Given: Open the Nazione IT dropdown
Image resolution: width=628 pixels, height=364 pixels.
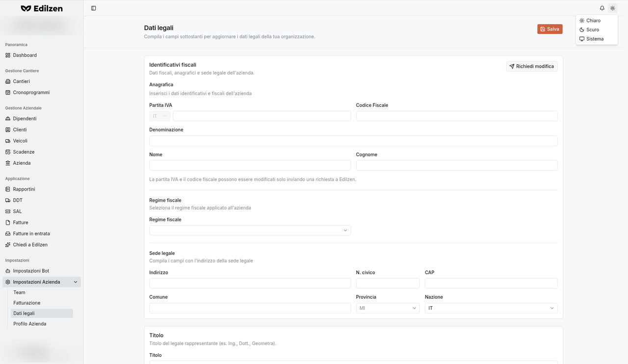Looking at the screenshot, I should [x=491, y=308].
